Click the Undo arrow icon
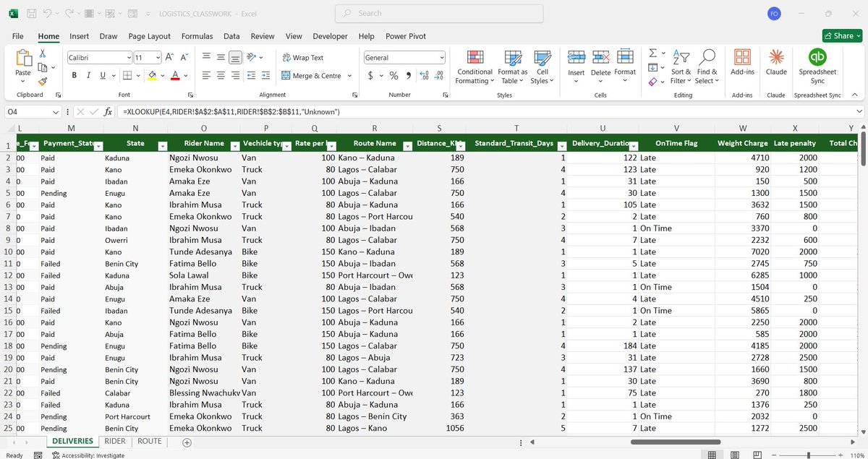 (48, 14)
